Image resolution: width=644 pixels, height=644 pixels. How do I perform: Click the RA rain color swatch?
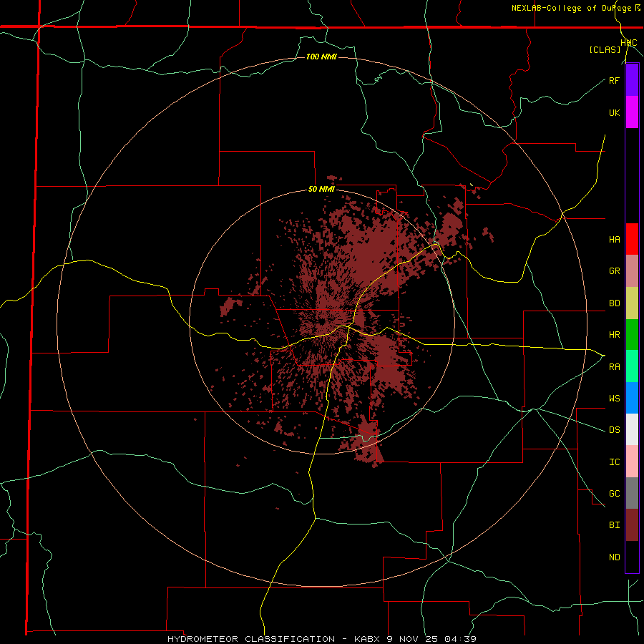pyautogui.click(x=632, y=366)
